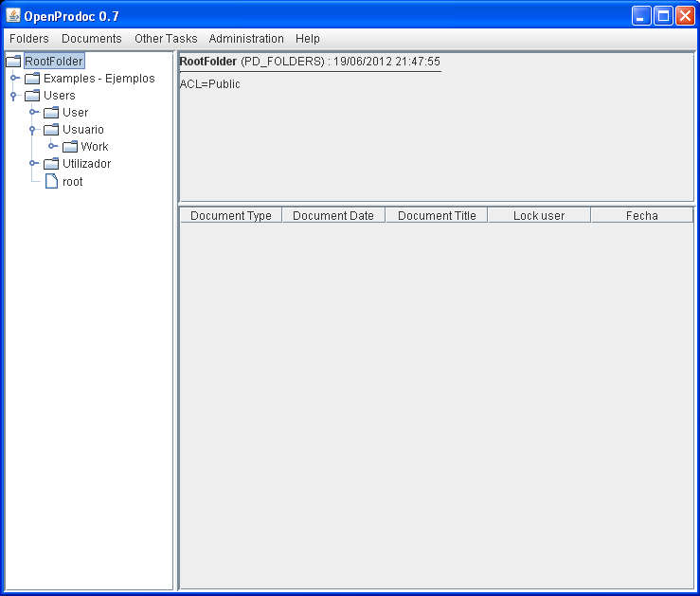Collapse the Users tree node
The width and height of the screenshot is (700, 596).
click(x=13, y=96)
